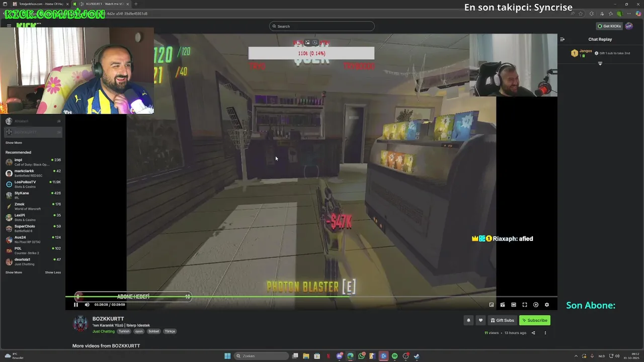Open a new browser tab
The width and height of the screenshot is (644, 362).
click(x=136, y=4)
